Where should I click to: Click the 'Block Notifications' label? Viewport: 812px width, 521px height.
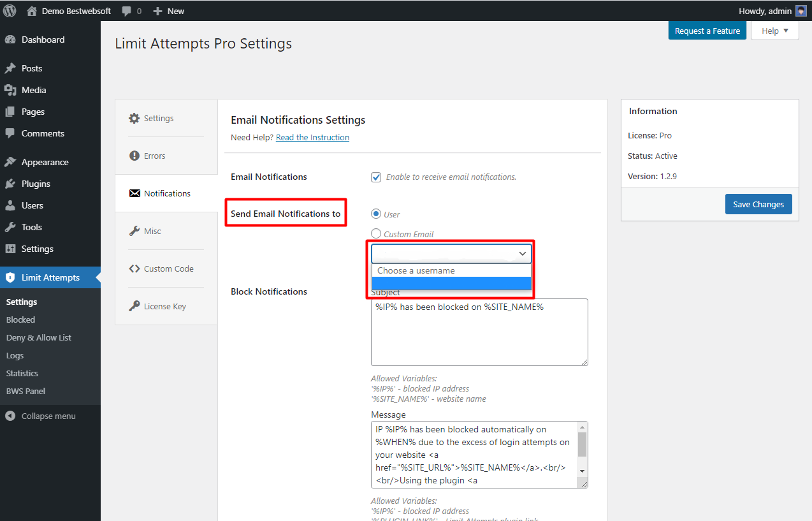pyautogui.click(x=269, y=291)
